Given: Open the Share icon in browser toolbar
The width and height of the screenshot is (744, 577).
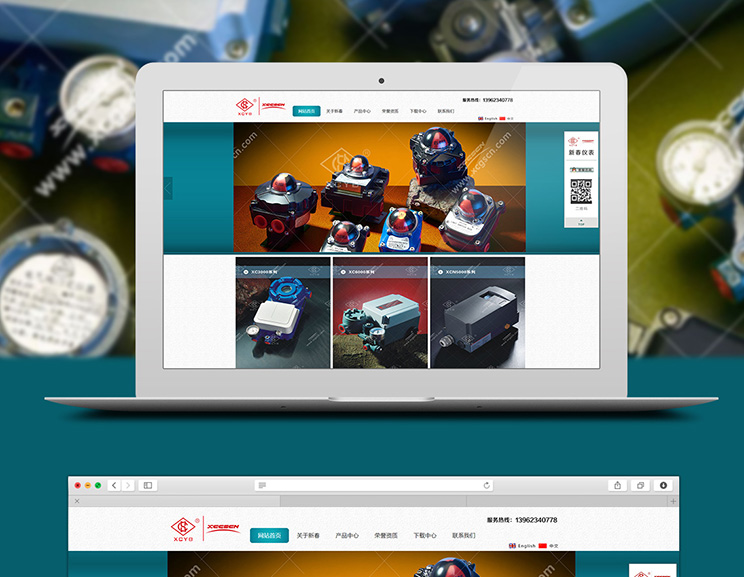Looking at the screenshot, I should click(617, 485).
